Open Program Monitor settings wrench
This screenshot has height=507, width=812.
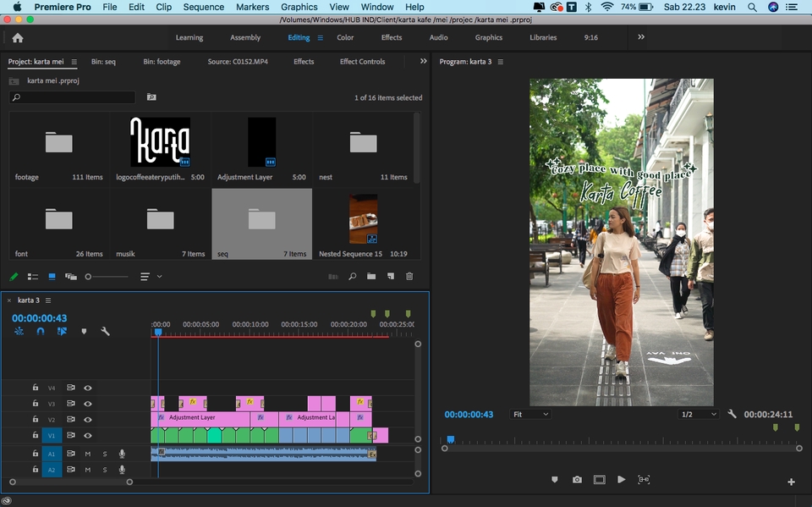pos(732,414)
